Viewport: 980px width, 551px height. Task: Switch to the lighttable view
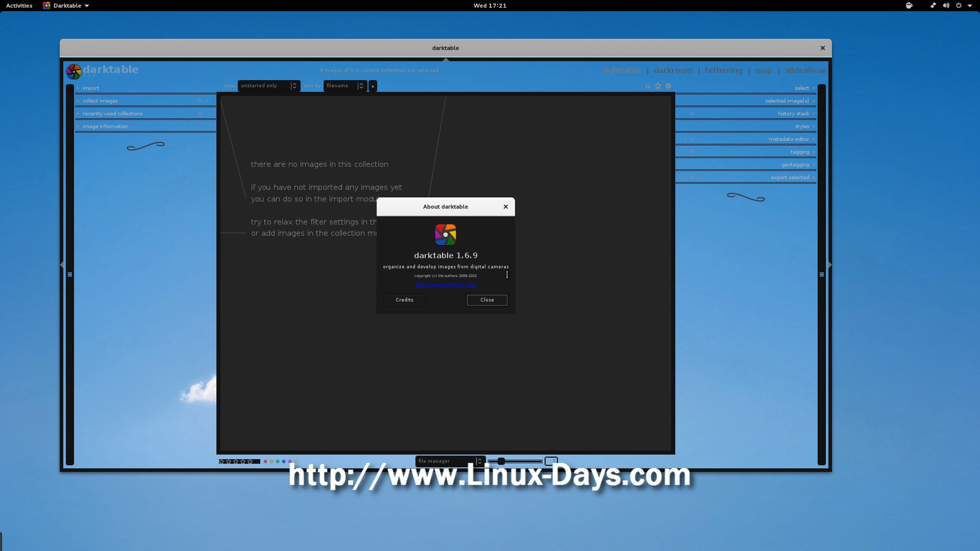(x=622, y=70)
